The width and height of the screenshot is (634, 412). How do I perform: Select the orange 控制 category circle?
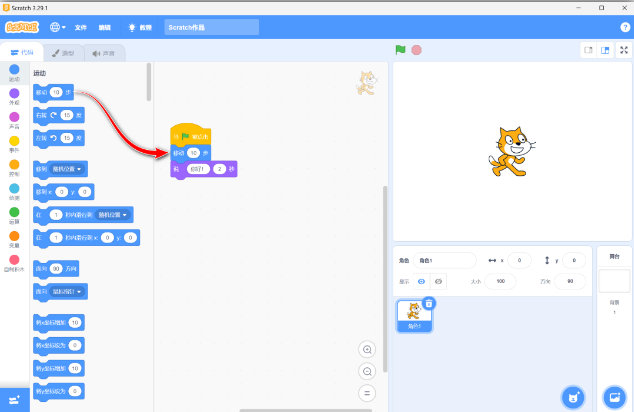click(14, 167)
